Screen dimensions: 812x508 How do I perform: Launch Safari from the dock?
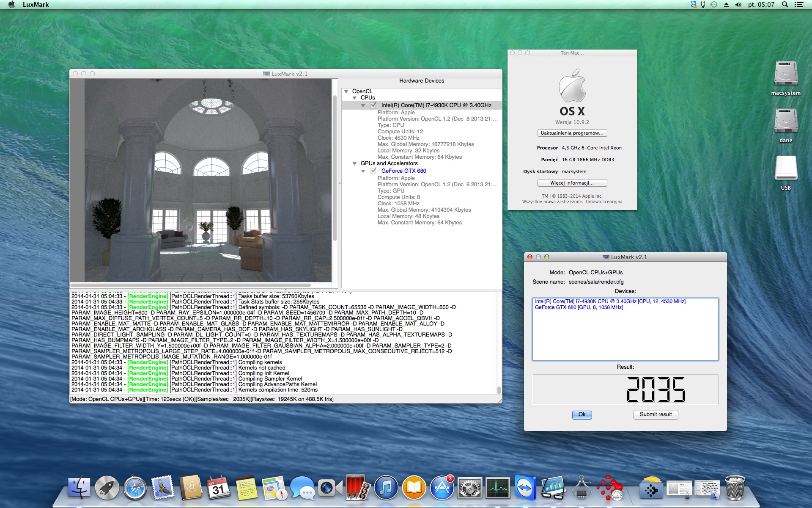(x=135, y=488)
